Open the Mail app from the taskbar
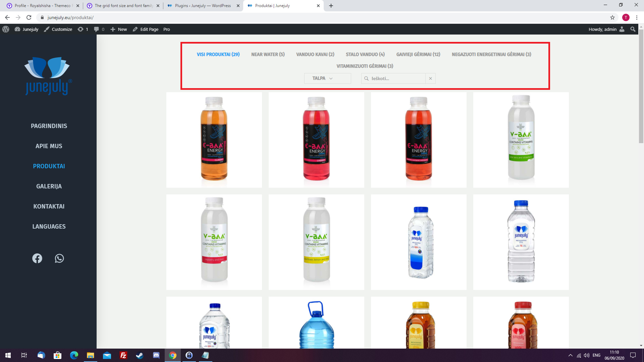The width and height of the screenshot is (644, 362). [x=107, y=355]
